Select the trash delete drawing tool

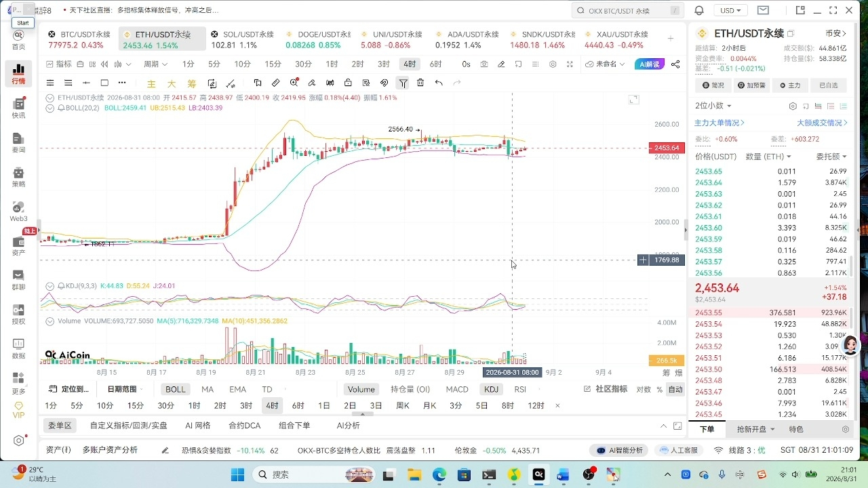click(x=420, y=83)
